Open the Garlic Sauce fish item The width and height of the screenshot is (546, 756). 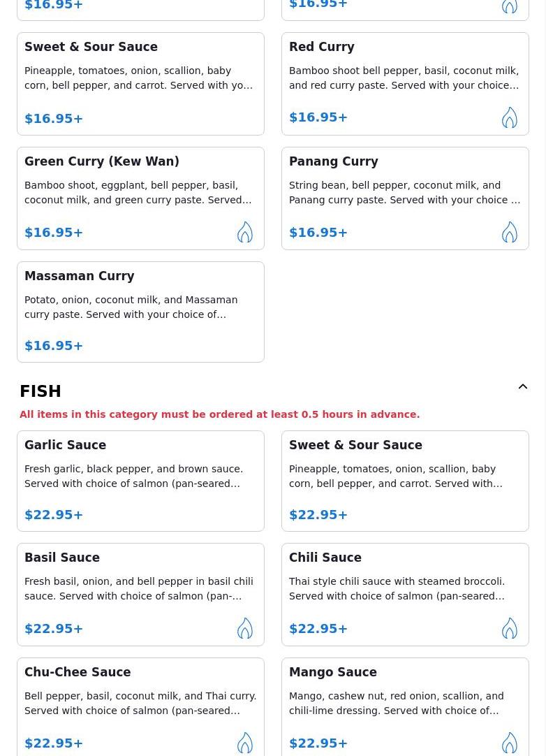(x=141, y=481)
